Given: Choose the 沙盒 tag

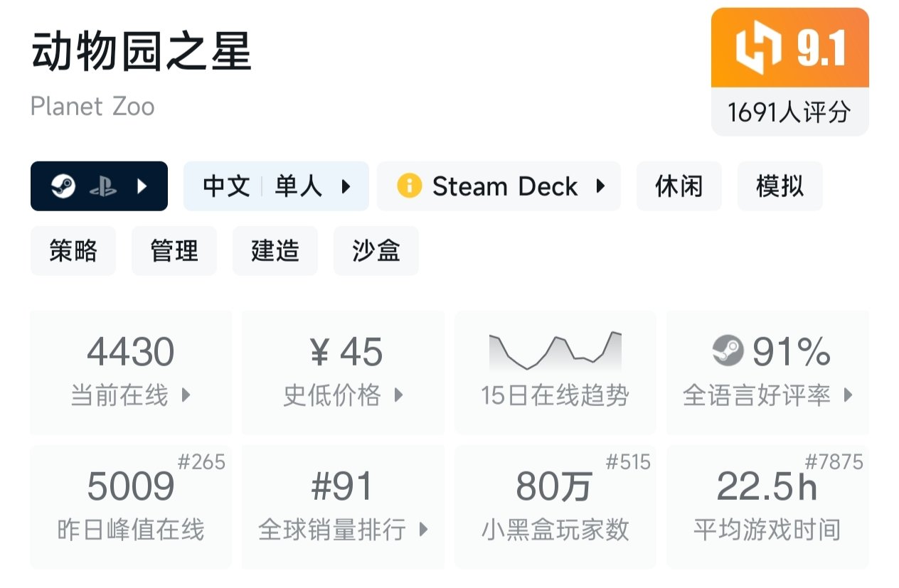Looking at the screenshot, I should (x=376, y=251).
